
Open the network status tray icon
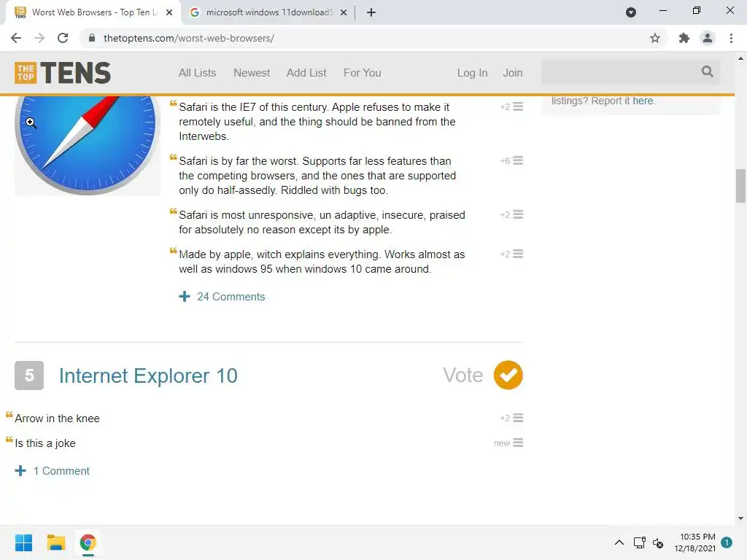click(640, 542)
